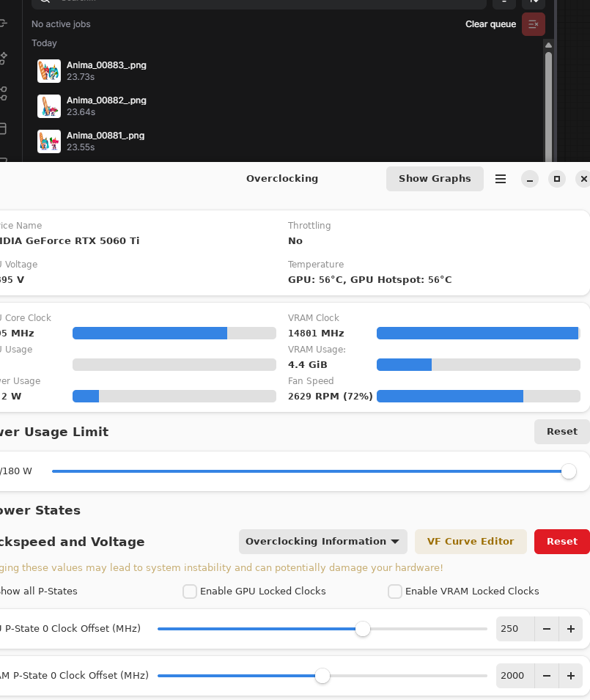The image size is (590, 700).
Task: Increase GPU P-State 0 clock offset with plus
Action: [571, 629]
